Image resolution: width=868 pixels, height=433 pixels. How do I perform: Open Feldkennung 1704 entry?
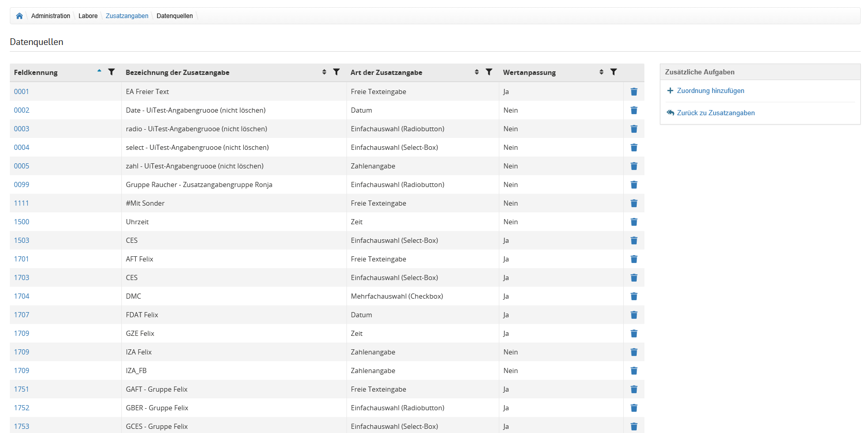coord(22,297)
